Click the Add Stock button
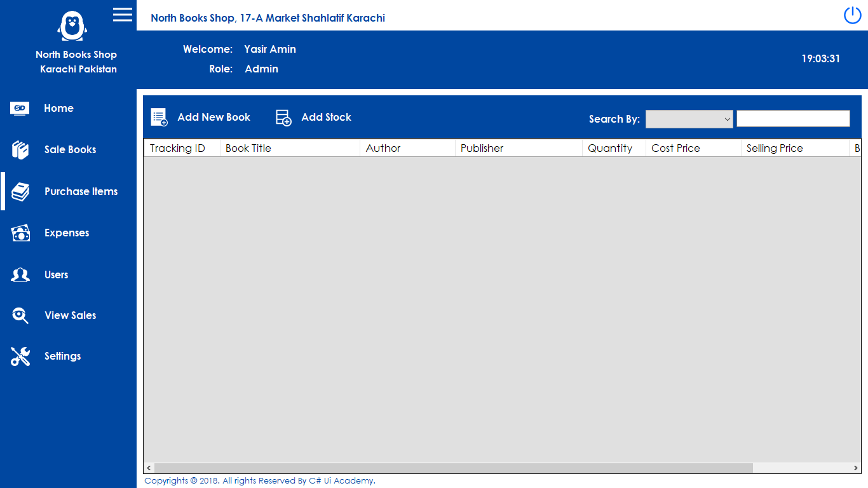The image size is (868, 488). (x=313, y=118)
